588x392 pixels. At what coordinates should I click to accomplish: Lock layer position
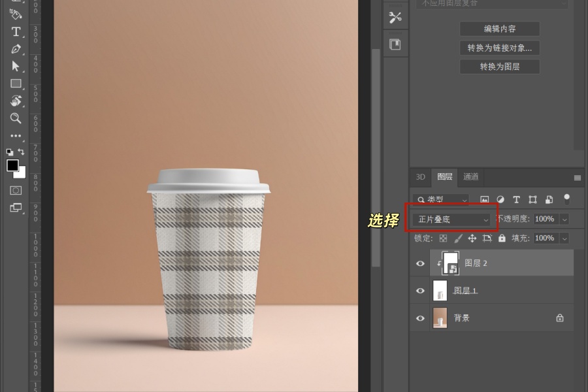tap(472, 238)
